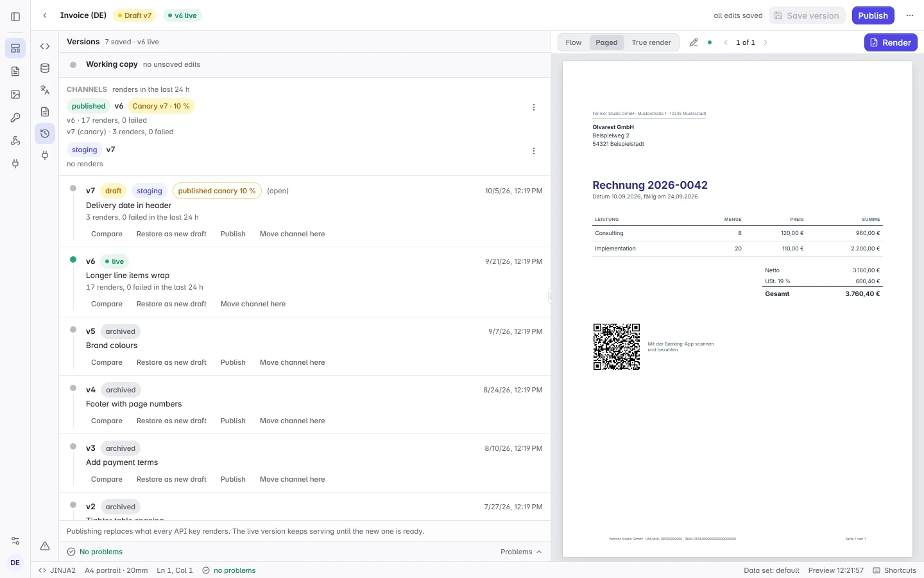Click the Data set: default status entry

[772, 570]
